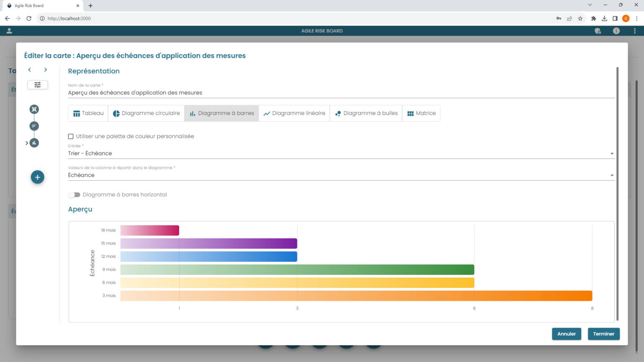Enable custom color palette checkbox
644x362 pixels.
(x=71, y=137)
